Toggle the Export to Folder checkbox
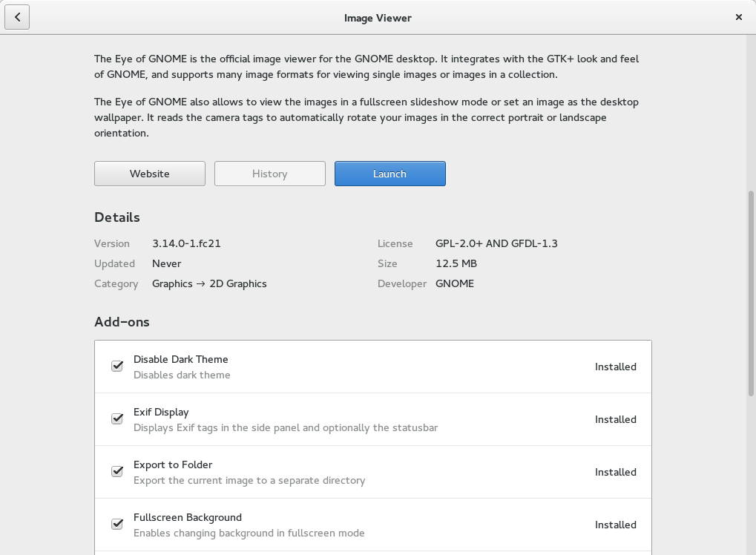Viewport: 756px width, 555px height. click(x=117, y=471)
